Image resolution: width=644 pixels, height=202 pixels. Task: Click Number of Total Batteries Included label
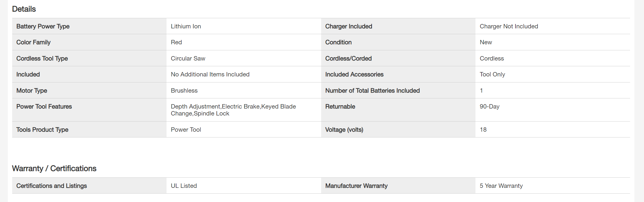pyautogui.click(x=372, y=91)
